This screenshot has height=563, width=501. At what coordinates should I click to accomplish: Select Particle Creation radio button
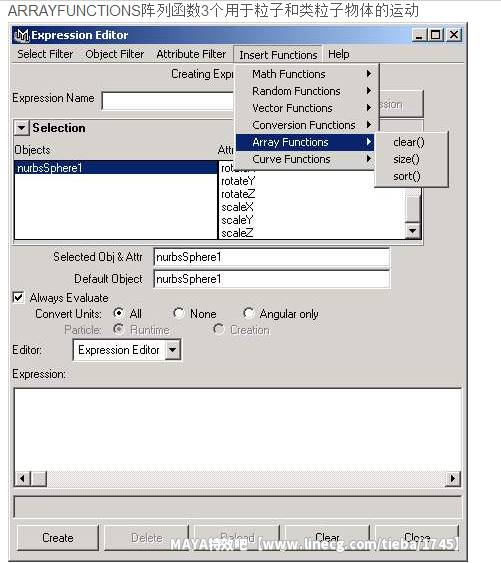coord(218,329)
